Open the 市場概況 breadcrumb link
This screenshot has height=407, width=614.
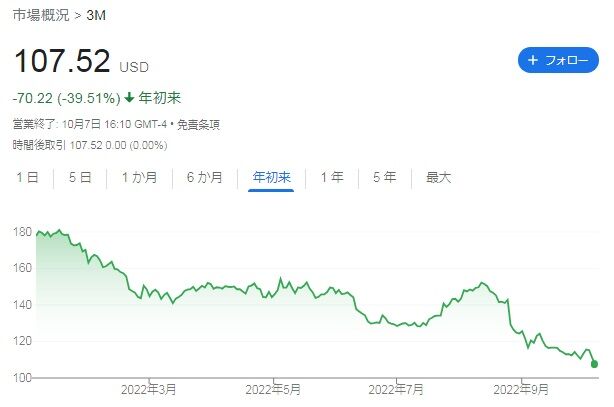(x=39, y=16)
